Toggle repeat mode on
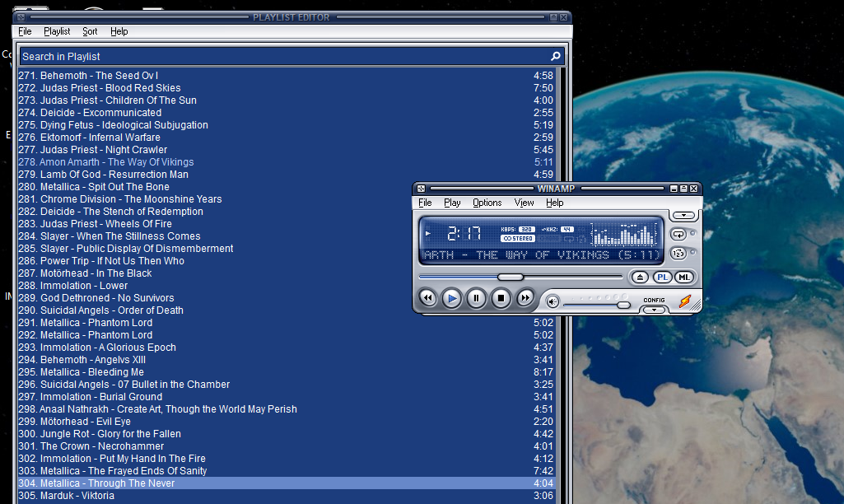Screen dimensions: 844x504 (679, 233)
